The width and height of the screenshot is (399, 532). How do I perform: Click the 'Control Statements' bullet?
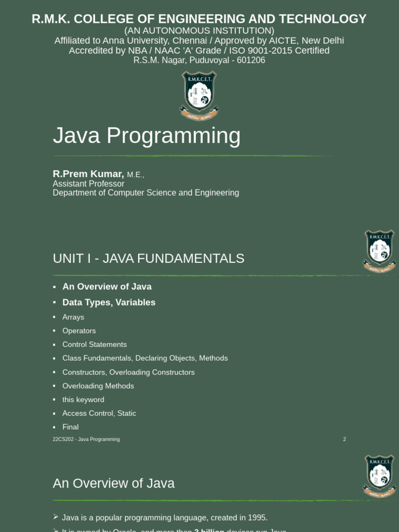pos(95,344)
